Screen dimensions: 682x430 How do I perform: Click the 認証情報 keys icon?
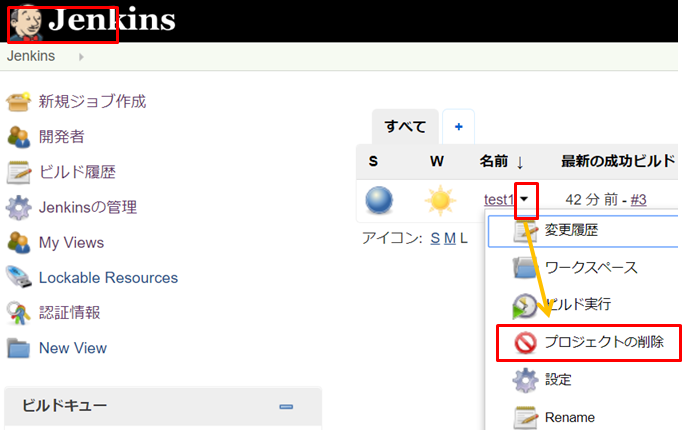(x=18, y=313)
